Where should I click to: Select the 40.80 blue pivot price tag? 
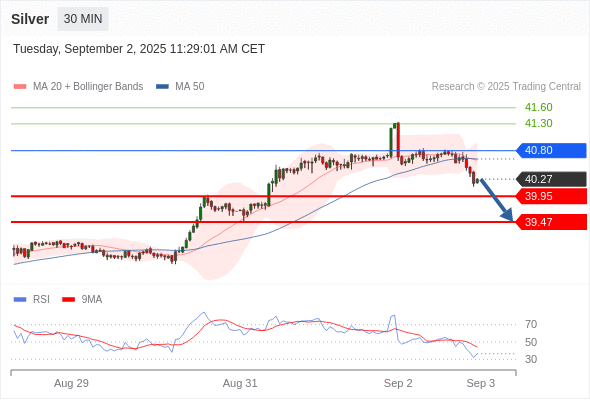pyautogui.click(x=550, y=151)
